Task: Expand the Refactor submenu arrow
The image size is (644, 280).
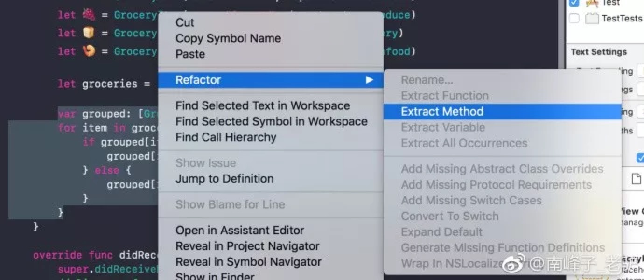Action: click(369, 80)
